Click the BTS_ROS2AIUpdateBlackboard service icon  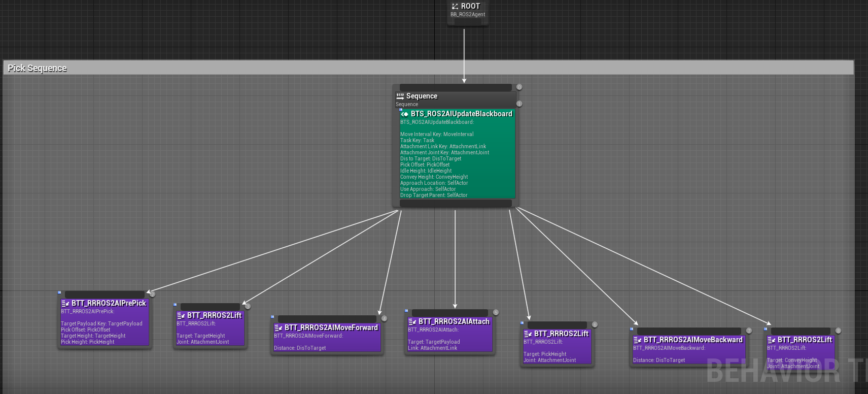pos(404,114)
